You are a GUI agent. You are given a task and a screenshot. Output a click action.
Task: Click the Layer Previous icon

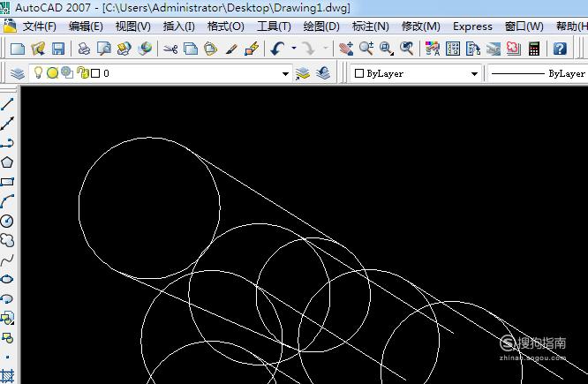[x=322, y=72]
